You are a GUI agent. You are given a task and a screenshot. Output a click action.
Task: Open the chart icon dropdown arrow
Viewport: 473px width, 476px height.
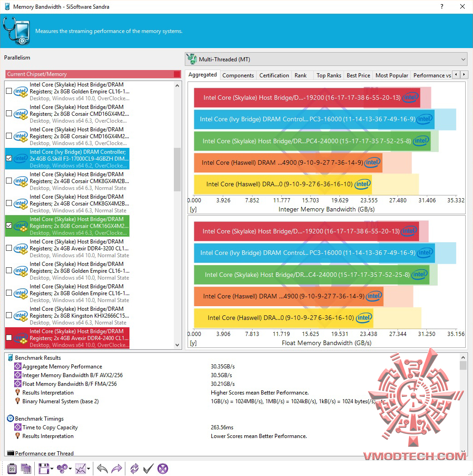[x=89, y=469]
